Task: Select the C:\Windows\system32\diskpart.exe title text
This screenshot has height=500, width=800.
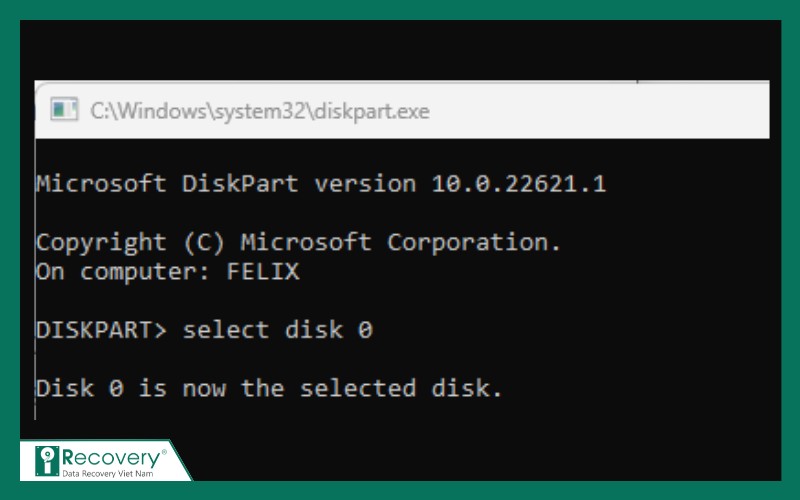Action: 260,111
